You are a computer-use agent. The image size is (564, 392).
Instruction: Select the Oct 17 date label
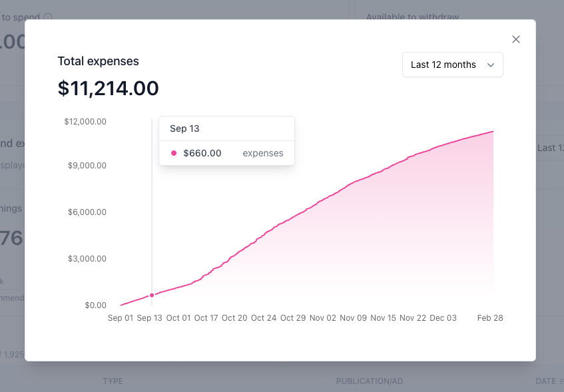pyautogui.click(x=206, y=318)
